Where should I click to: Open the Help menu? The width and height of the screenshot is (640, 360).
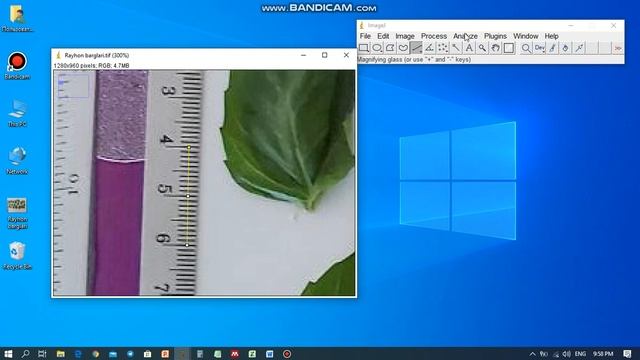(x=551, y=36)
